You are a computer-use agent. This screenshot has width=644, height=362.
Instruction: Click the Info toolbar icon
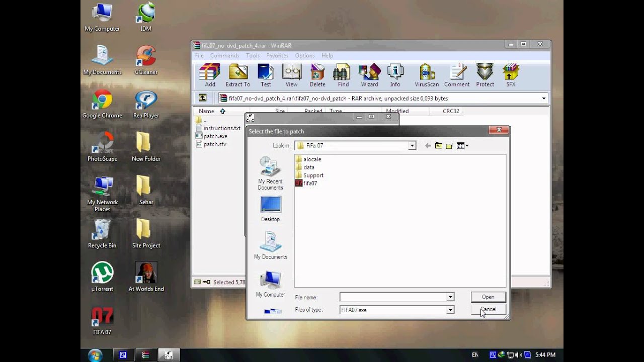coord(395,75)
